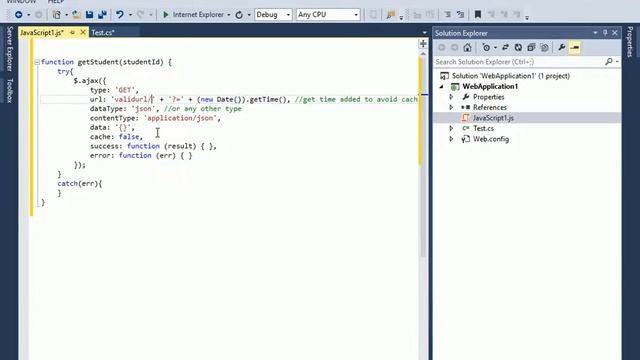The image size is (640, 360).
Task: Start debugging with Internet Explorer play button
Action: click(x=166, y=15)
